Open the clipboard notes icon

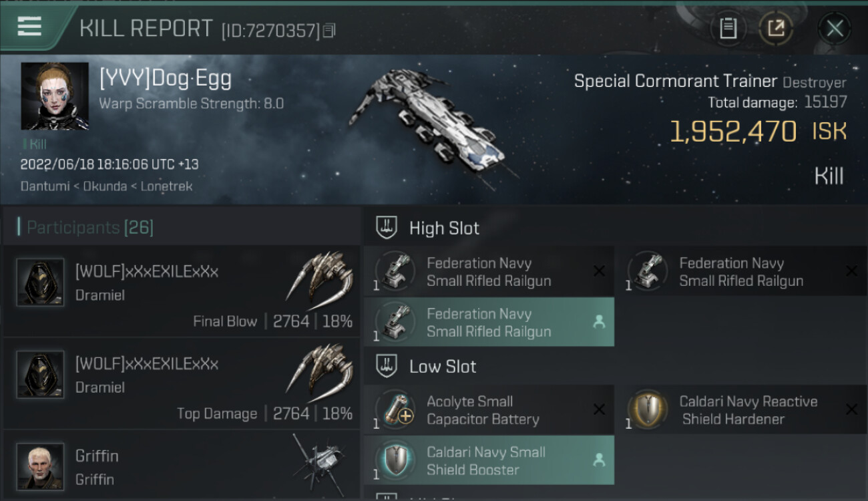728,28
